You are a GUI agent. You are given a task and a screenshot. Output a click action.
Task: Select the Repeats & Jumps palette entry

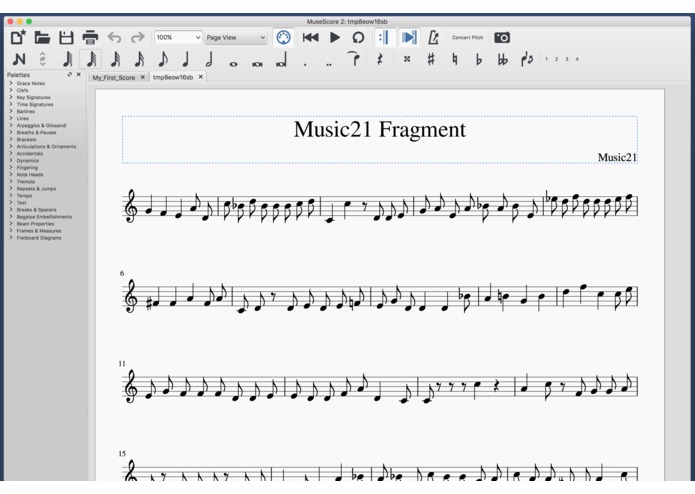(36, 189)
